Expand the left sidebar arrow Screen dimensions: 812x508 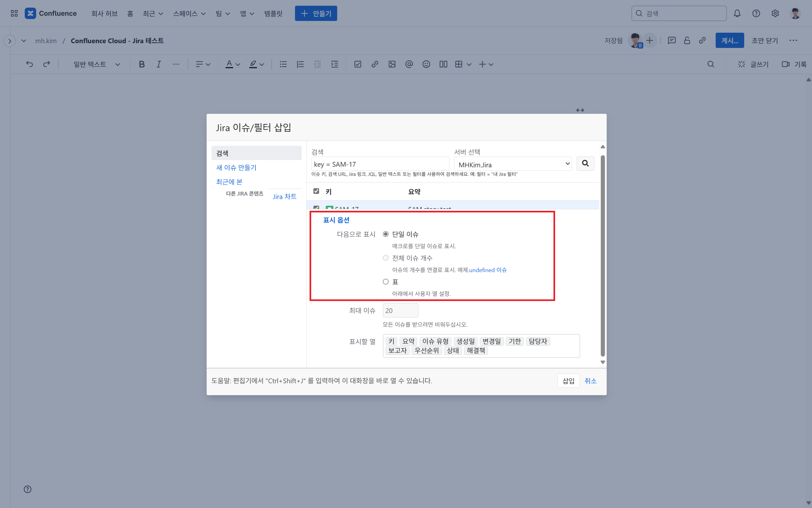[x=10, y=41]
